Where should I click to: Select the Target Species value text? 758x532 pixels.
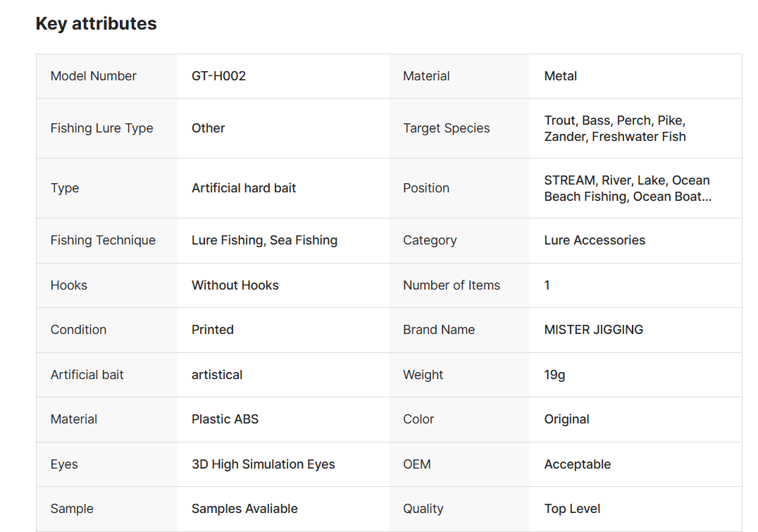point(614,128)
